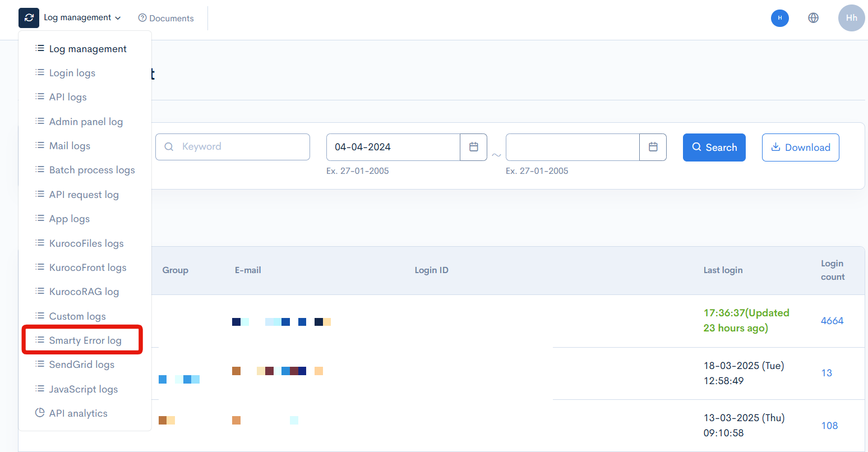This screenshot has width=868, height=452.
Task: Open Batch process logs from the menu
Action: coord(92,169)
